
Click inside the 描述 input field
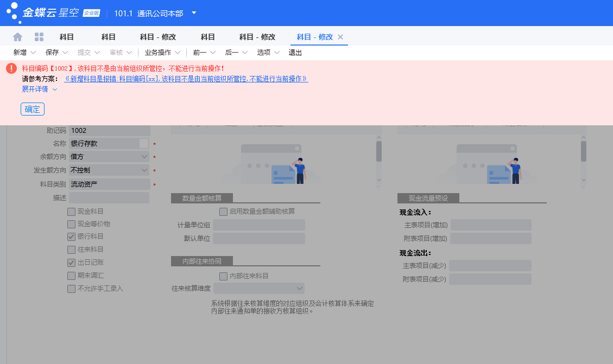[109, 197]
